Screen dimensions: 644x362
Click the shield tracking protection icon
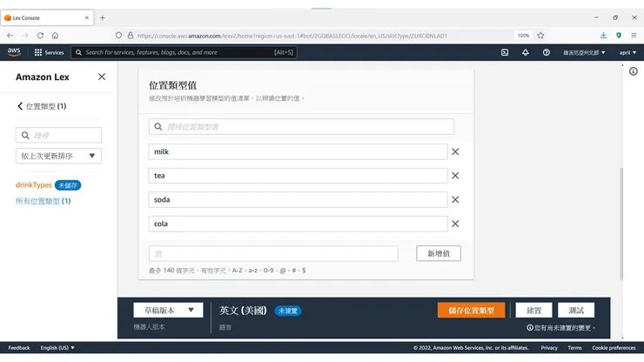coord(118,36)
